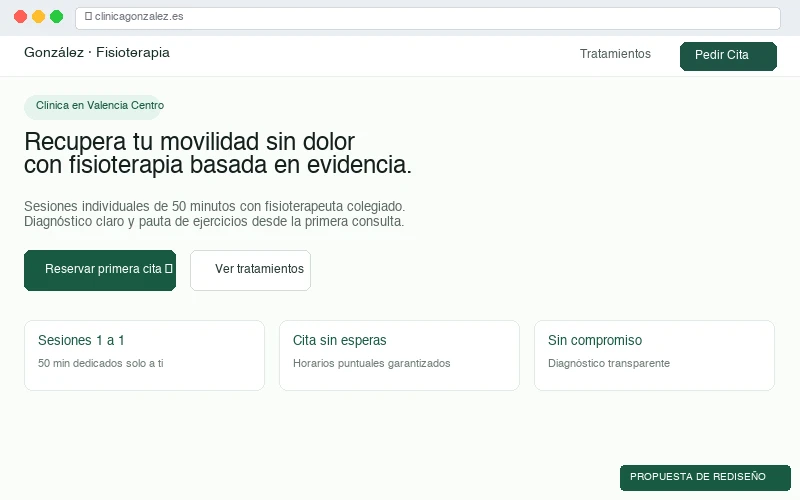Click the arrow icon in Reservar button
The width and height of the screenshot is (800, 500).
pos(168,269)
